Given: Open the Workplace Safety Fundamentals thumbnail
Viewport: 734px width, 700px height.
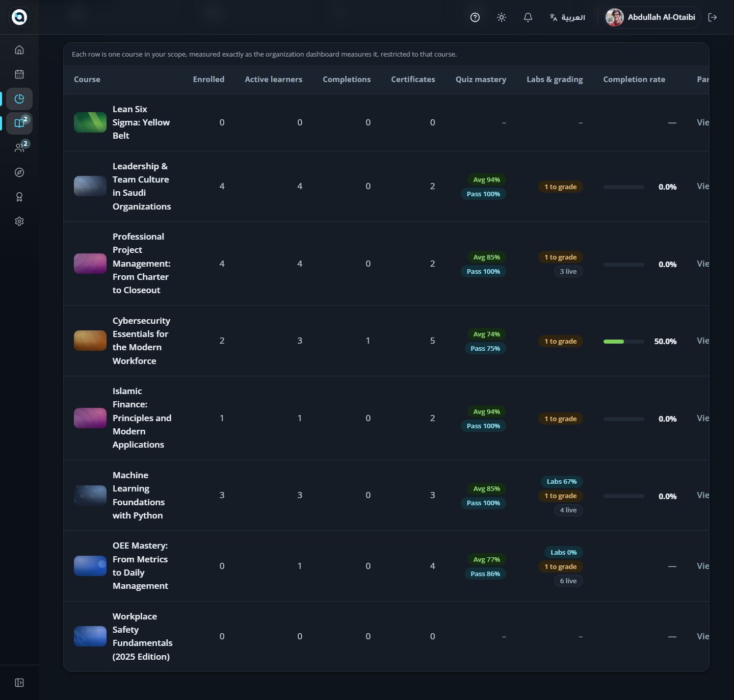Looking at the screenshot, I should (x=90, y=636).
